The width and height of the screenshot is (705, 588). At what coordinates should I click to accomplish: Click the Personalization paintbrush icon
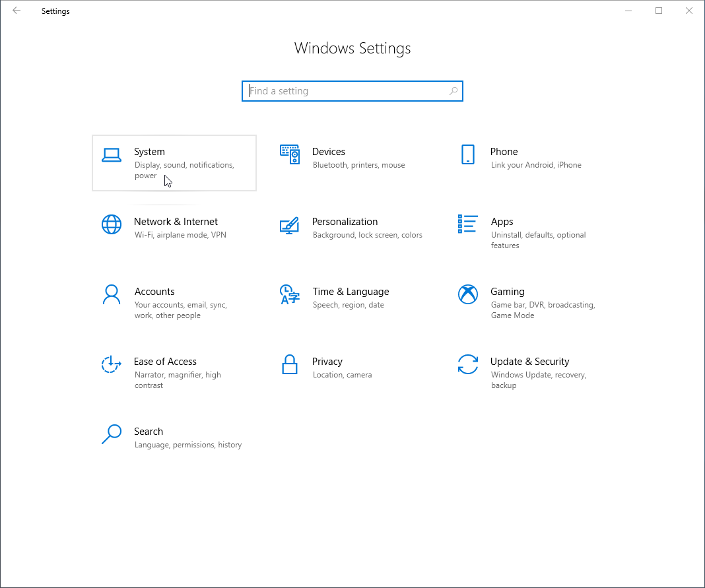pyautogui.click(x=289, y=225)
